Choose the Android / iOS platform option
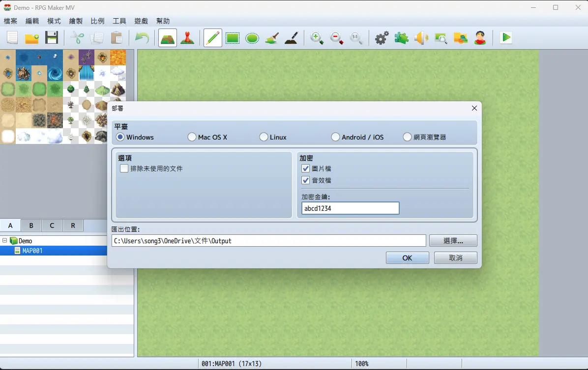588x370 pixels. [336, 137]
